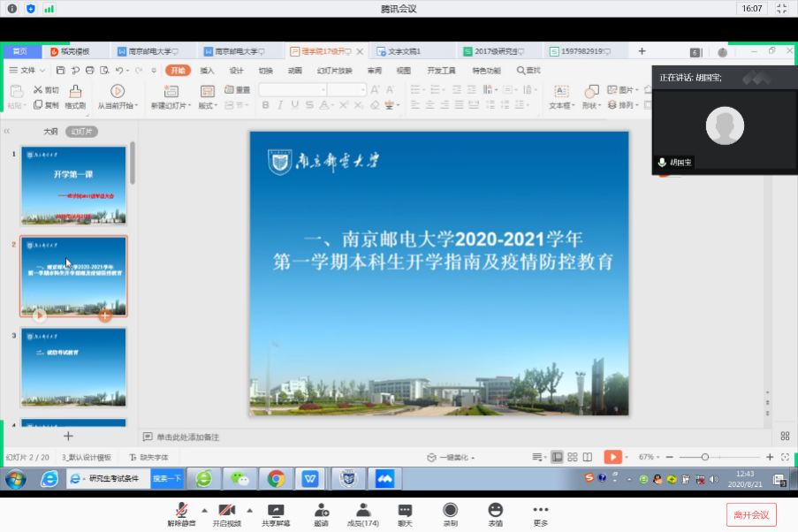Image resolution: width=798 pixels, height=532 pixels.
Task: Click the 更多 more options icon
Action: click(540, 512)
